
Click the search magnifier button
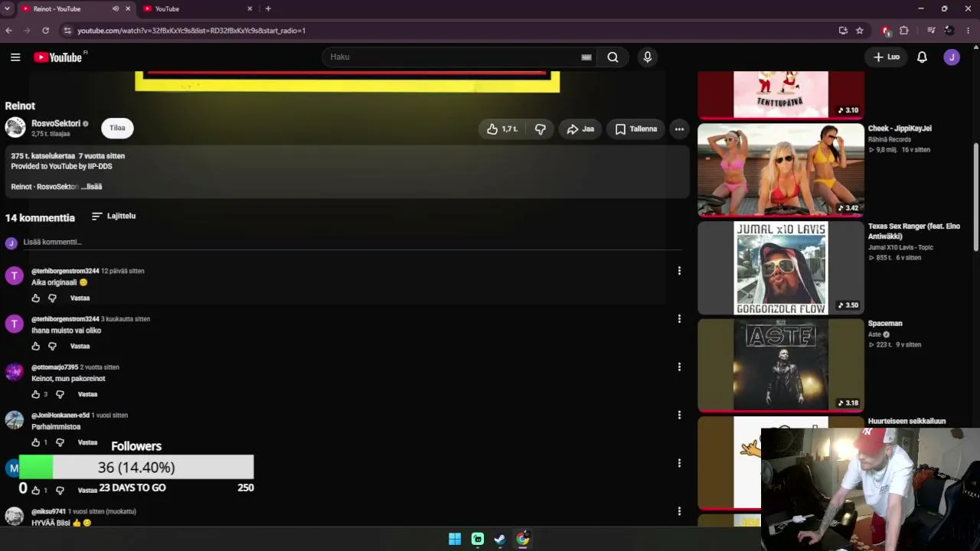click(612, 57)
